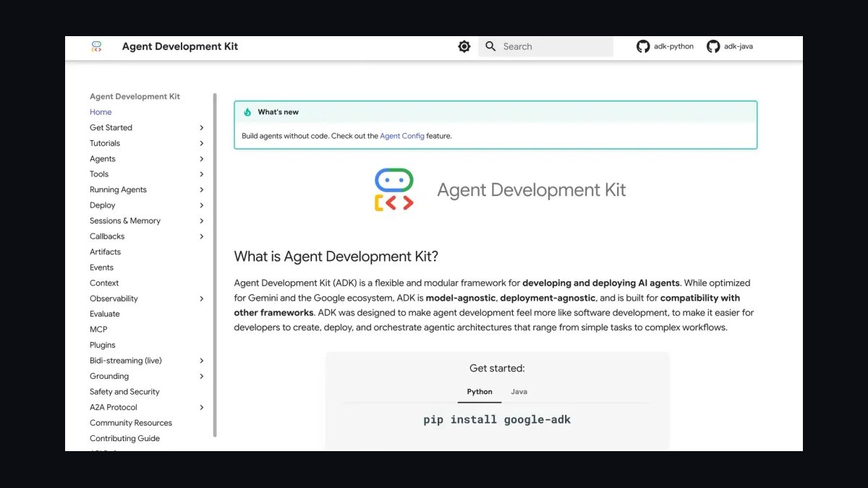Open the Artifacts sidebar link

(x=105, y=252)
